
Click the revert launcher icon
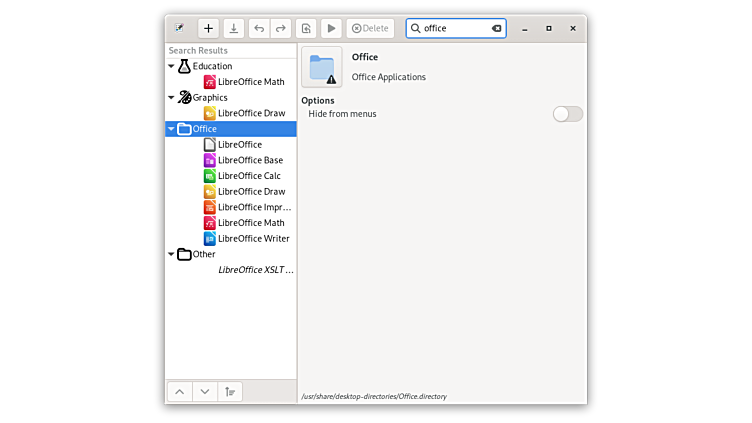coord(306,29)
